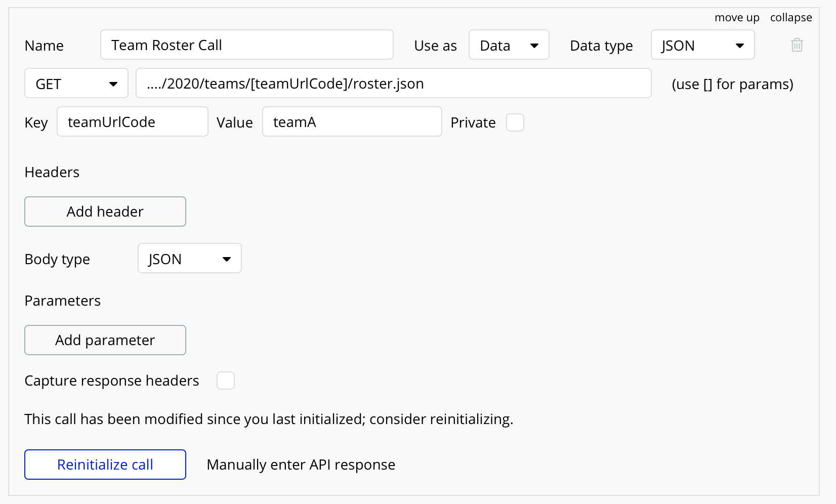Click the move up link
This screenshot has width=836, height=504.
coord(736,18)
